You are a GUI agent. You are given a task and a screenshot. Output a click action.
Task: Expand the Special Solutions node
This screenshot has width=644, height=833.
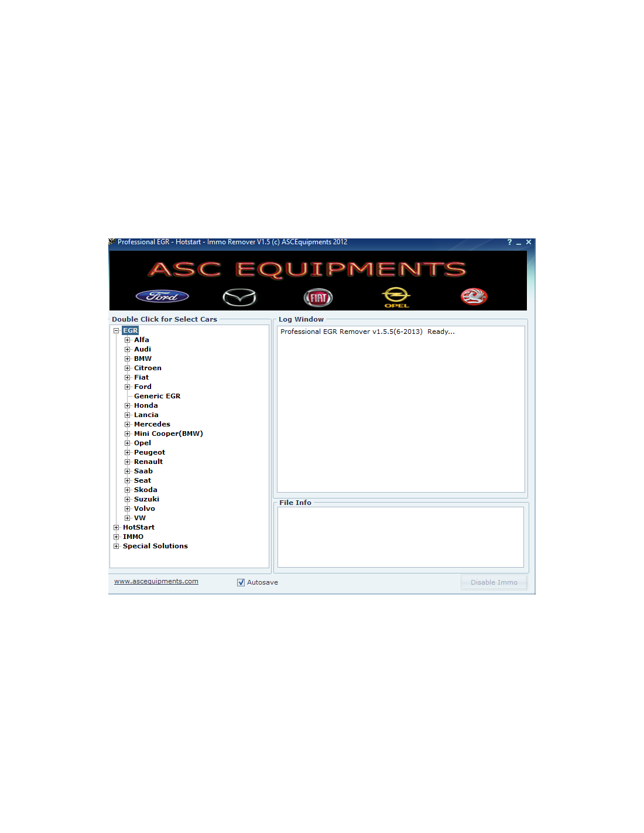tap(116, 546)
